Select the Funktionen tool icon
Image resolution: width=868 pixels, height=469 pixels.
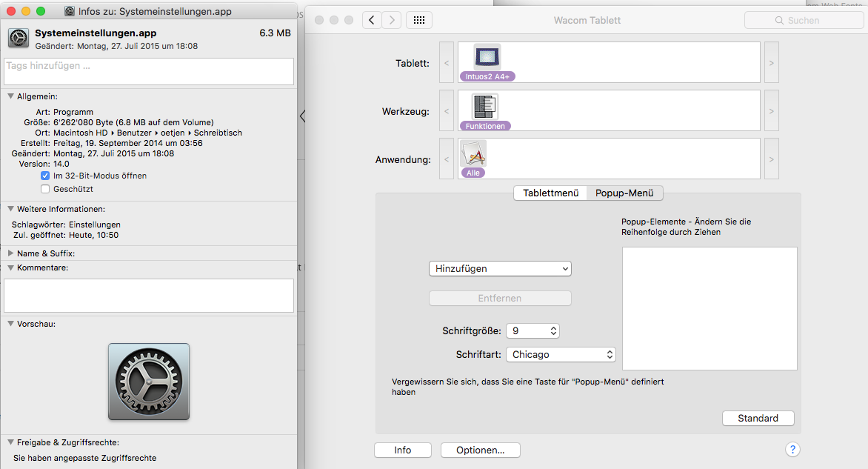[x=485, y=106]
